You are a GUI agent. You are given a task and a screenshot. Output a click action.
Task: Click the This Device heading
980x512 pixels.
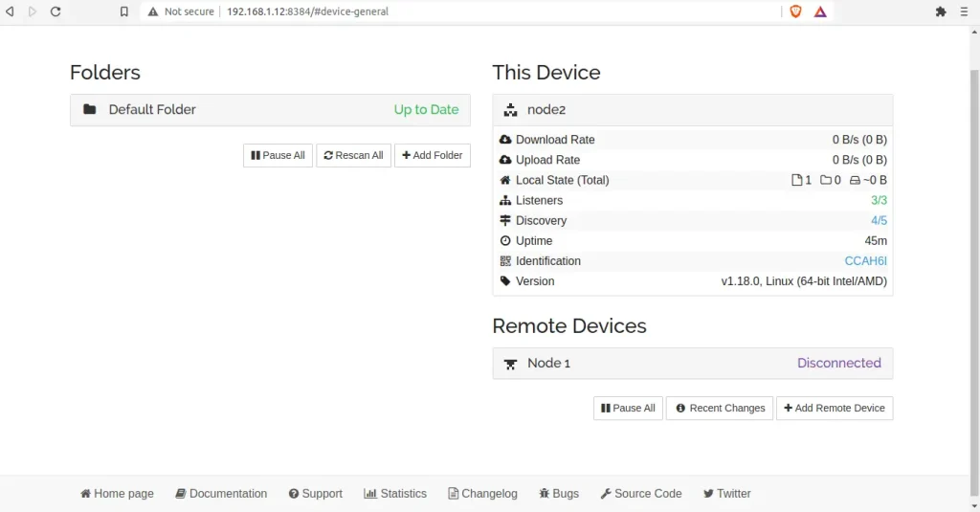pos(546,73)
